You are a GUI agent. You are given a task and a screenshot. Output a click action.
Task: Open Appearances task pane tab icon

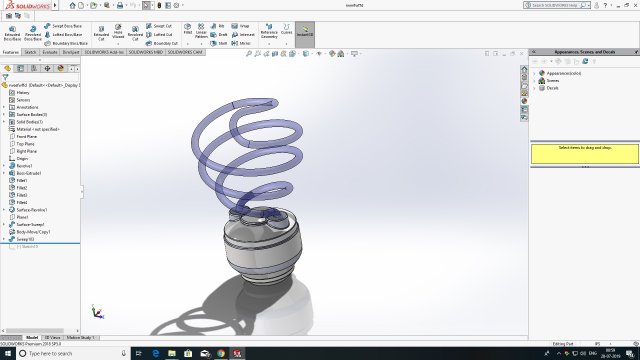[x=524, y=101]
